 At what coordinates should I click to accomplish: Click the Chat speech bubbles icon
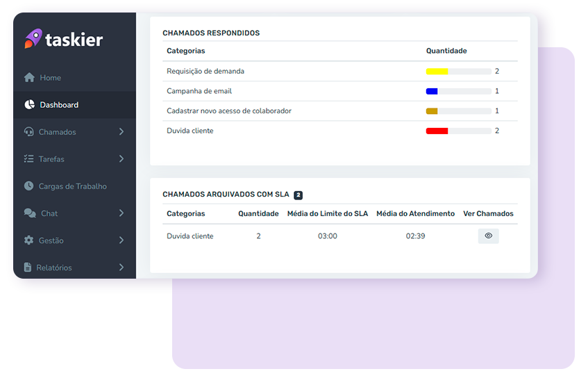pos(30,213)
